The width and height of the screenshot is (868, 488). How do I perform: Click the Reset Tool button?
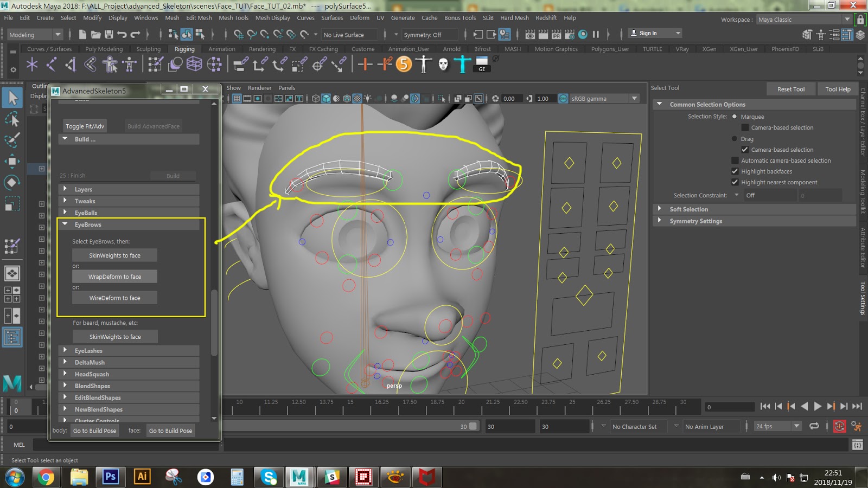790,88
